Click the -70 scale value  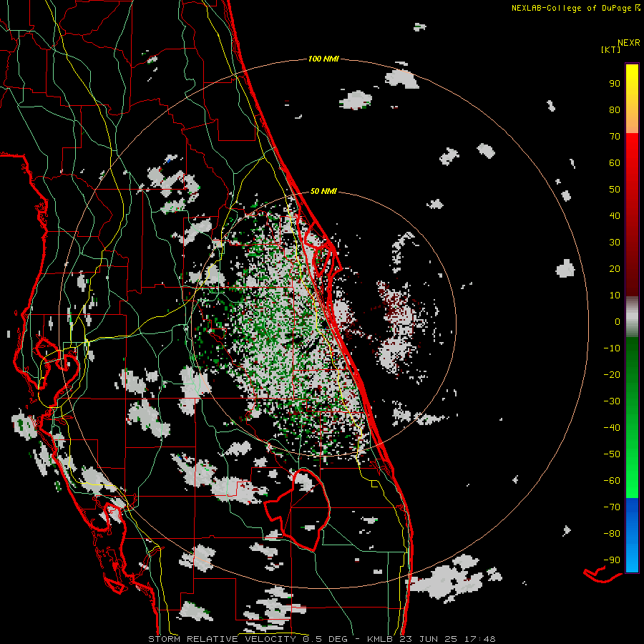click(612, 507)
